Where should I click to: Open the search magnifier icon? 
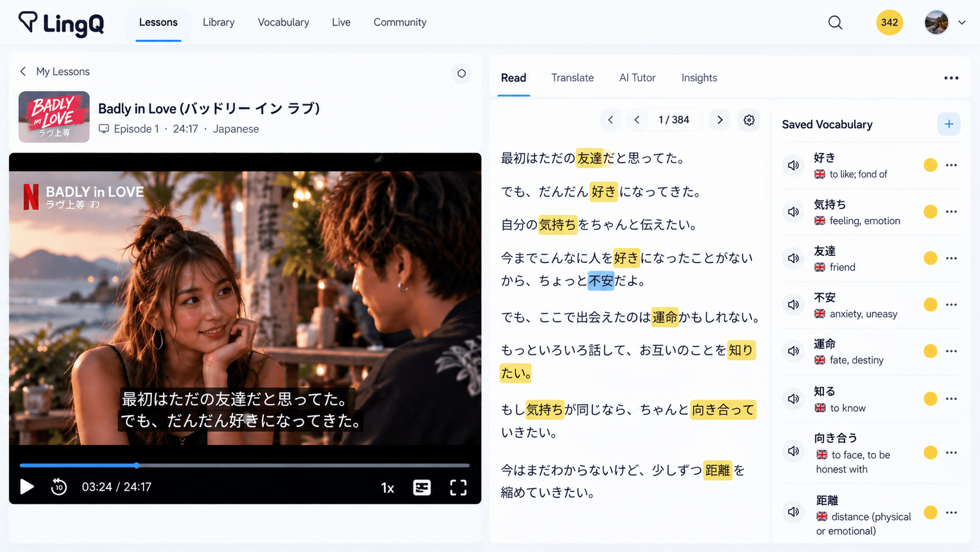835,22
